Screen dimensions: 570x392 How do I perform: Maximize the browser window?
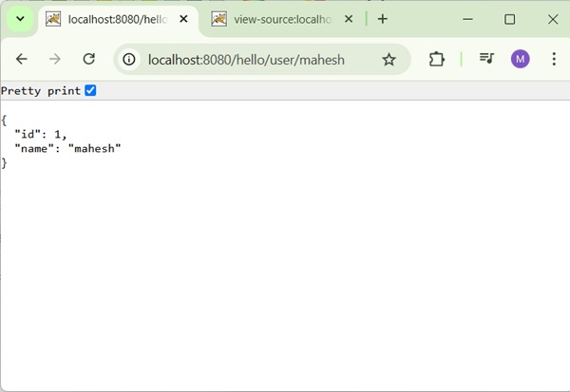(509, 19)
